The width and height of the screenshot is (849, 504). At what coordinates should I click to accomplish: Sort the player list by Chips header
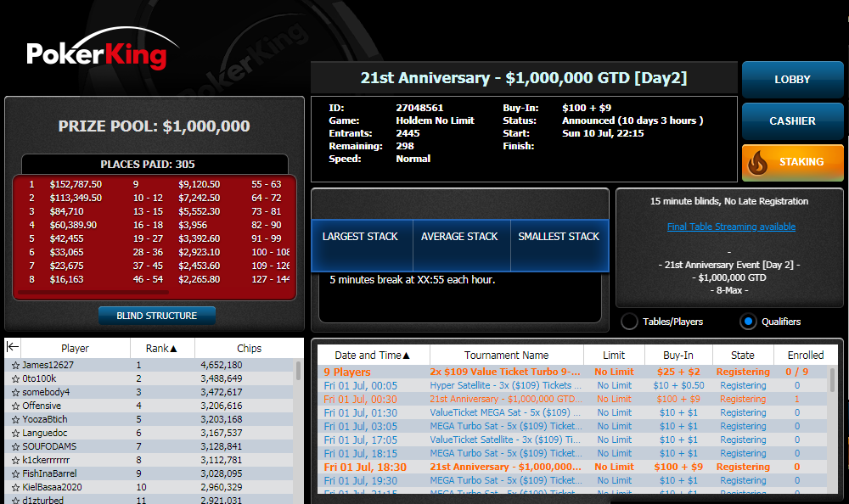[x=249, y=348]
